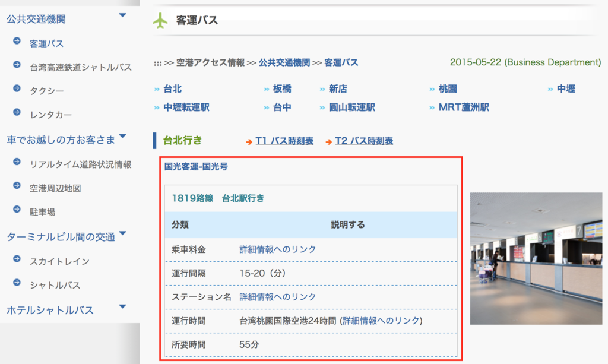Toggle the ターミナルビル間の交通 disclosure triangle

[x=123, y=233]
